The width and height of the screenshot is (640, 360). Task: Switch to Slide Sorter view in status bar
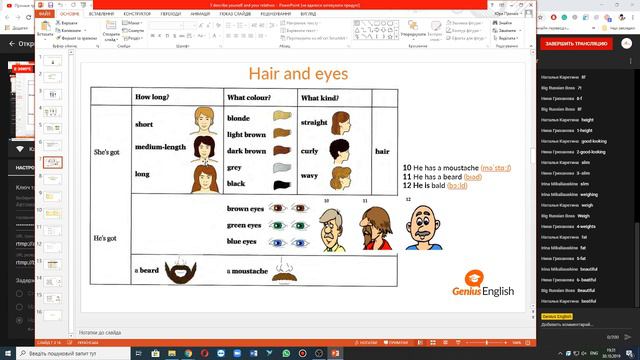click(x=433, y=343)
